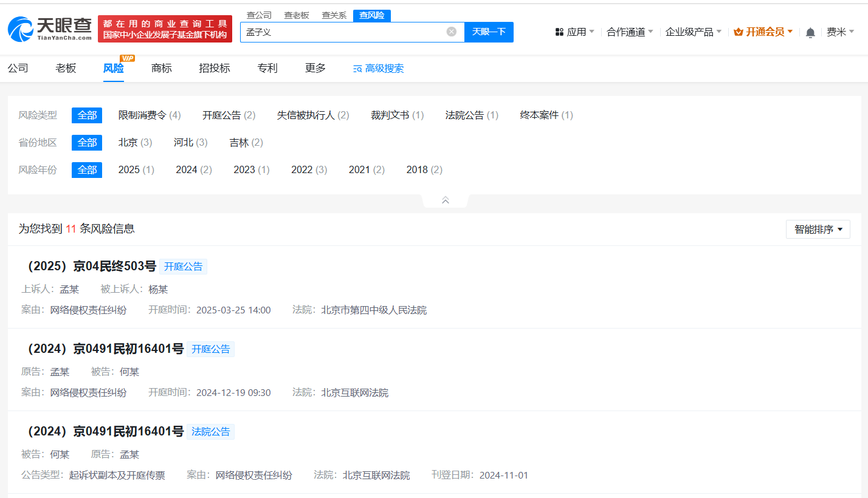Filter by 终本案件 (1)
The image size is (868, 498).
click(x=546, y=115)
